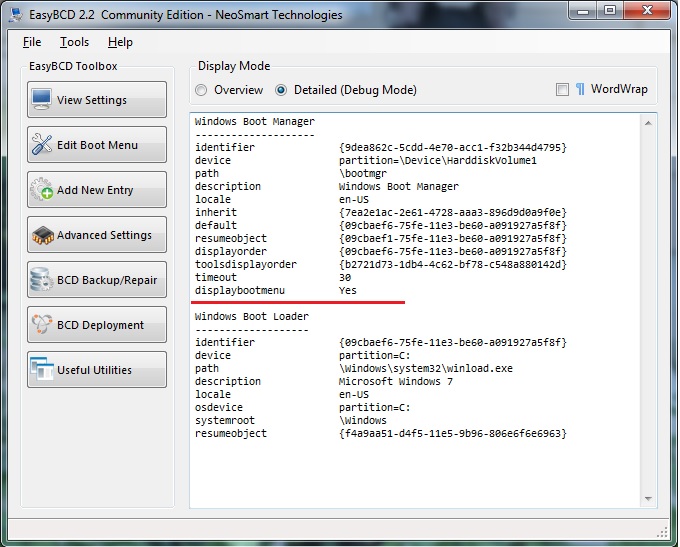Open BCD Deployment label
This screenshot has height=547, width=680.
100,325
